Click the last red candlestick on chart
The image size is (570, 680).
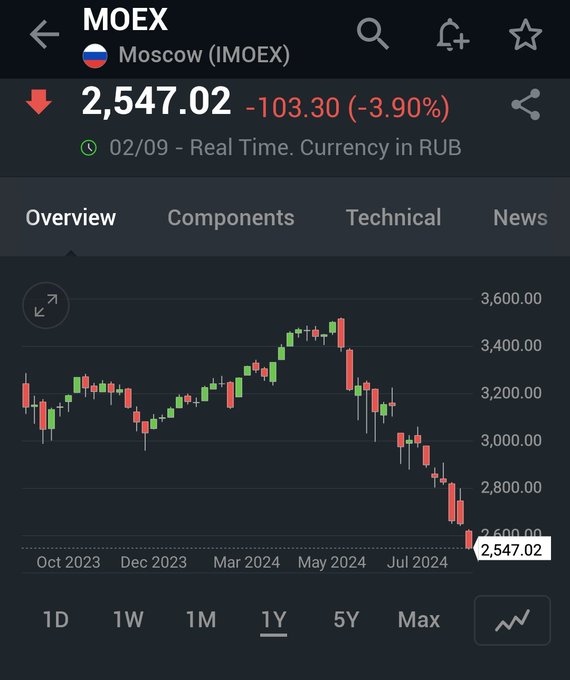pos(468,539)
